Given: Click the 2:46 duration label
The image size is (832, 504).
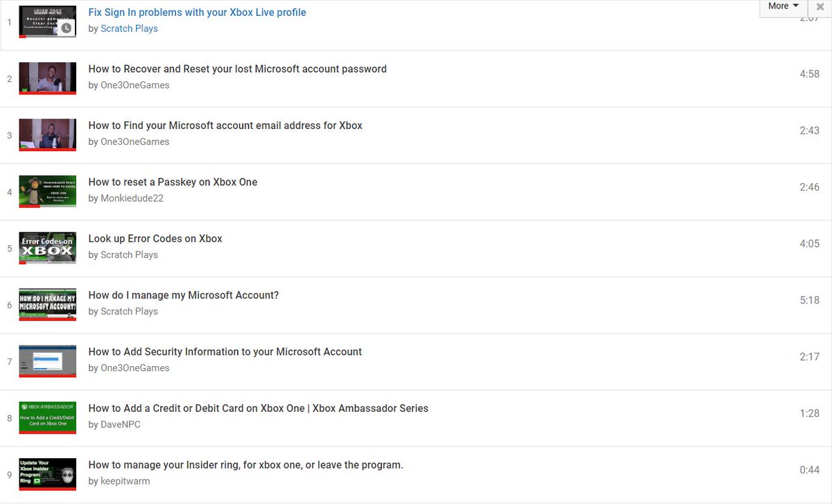Looking at the screenshot, I should coord(809,187).
